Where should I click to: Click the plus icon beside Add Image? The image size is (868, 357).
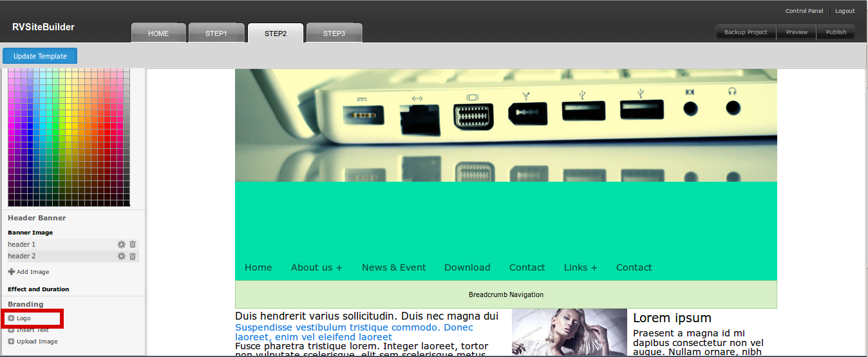pyautogui.click(x=11, y=272)
